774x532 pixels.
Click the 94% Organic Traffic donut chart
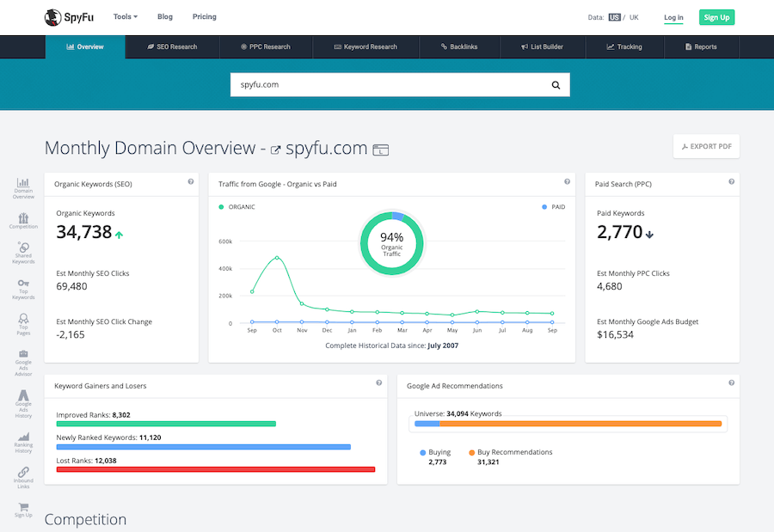click(x=392, y=243)
